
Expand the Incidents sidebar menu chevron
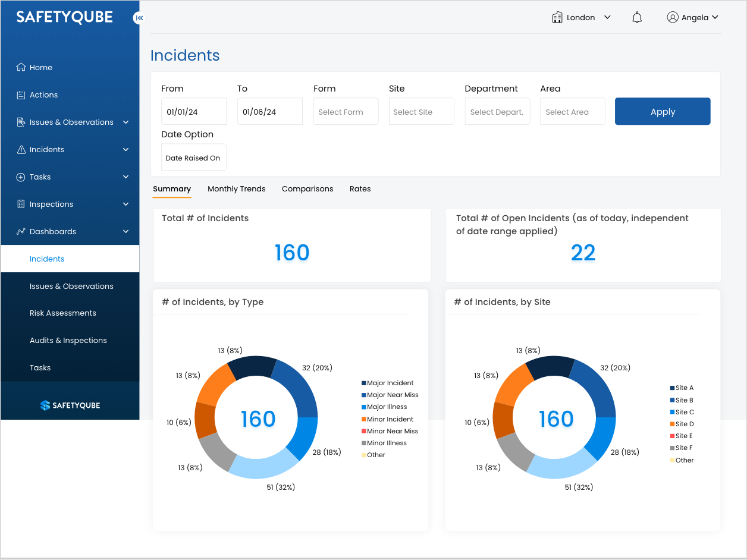(125, 149)
